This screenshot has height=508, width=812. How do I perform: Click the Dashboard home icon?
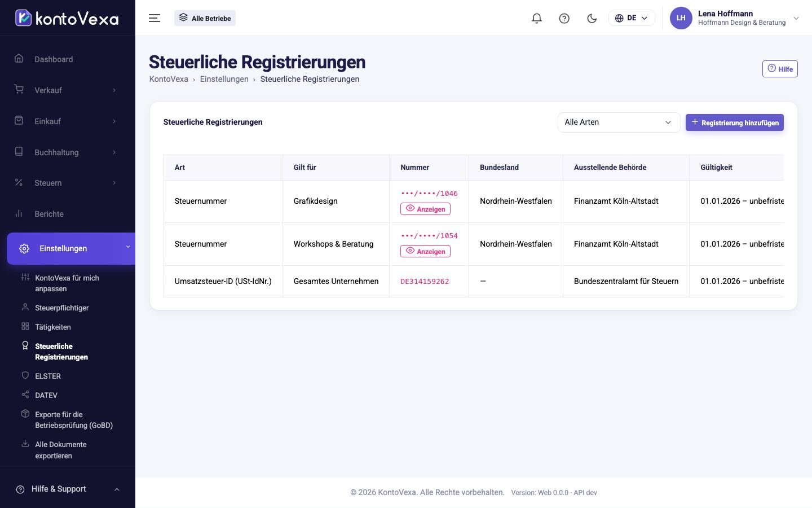(19, 58)
